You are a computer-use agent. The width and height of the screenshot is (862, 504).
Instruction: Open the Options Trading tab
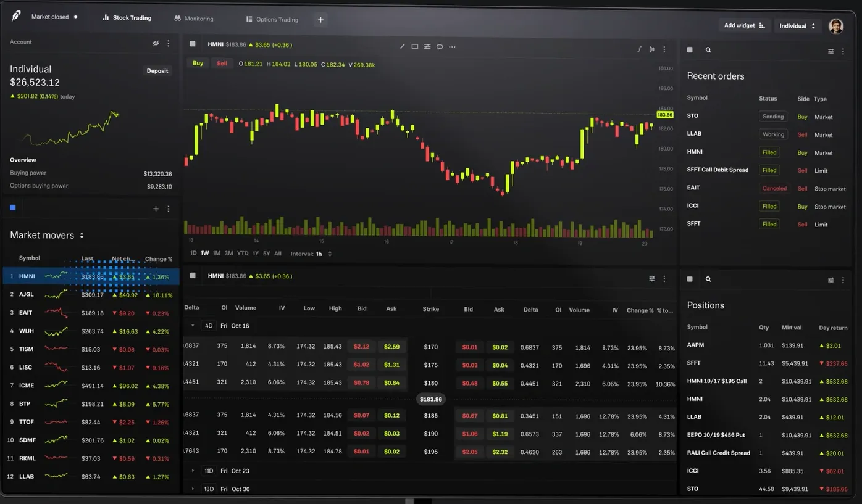[272, 20]
